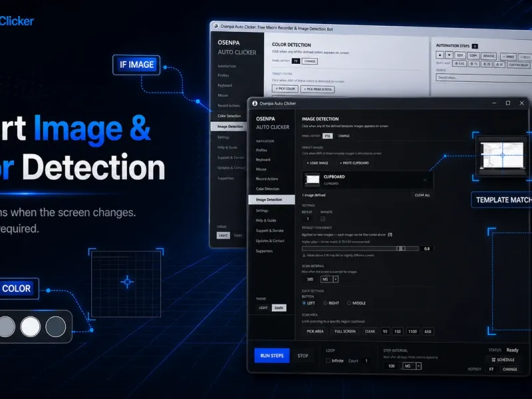This screenshot has height=399, width=532.
Task: Select Image Detection in dark window navigation
Action: point(272,199)
